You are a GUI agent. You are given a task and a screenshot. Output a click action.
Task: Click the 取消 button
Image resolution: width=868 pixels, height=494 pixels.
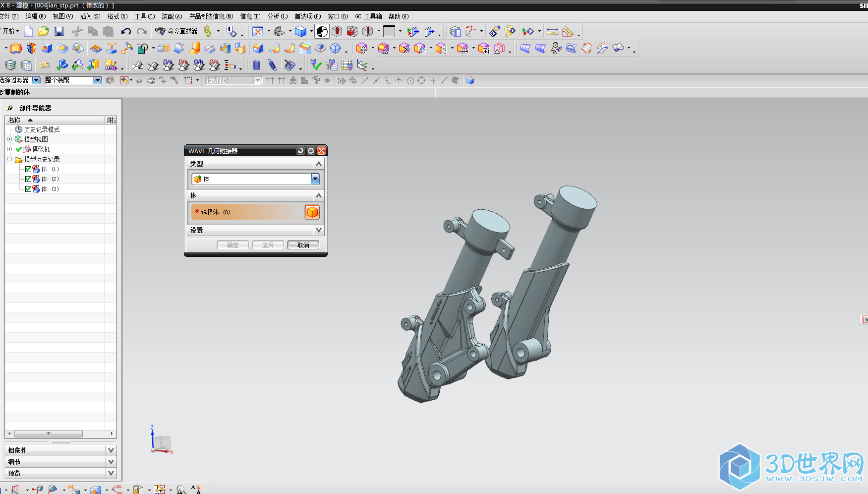pyautogui.click(x=303, y=245)
